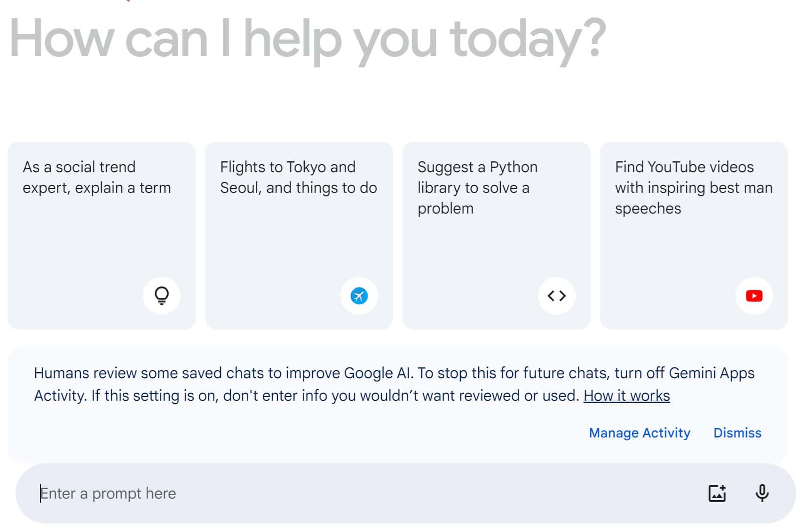
Task: Select the 'Find YouTube videos' suggestion text
Action: (693, 187)
